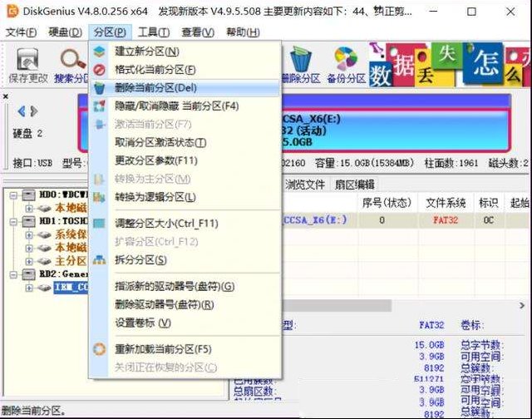Choose 调整分区大小(Ctrl_F11) menu entry
The image size is (532, 419).
tap(185, 224)
